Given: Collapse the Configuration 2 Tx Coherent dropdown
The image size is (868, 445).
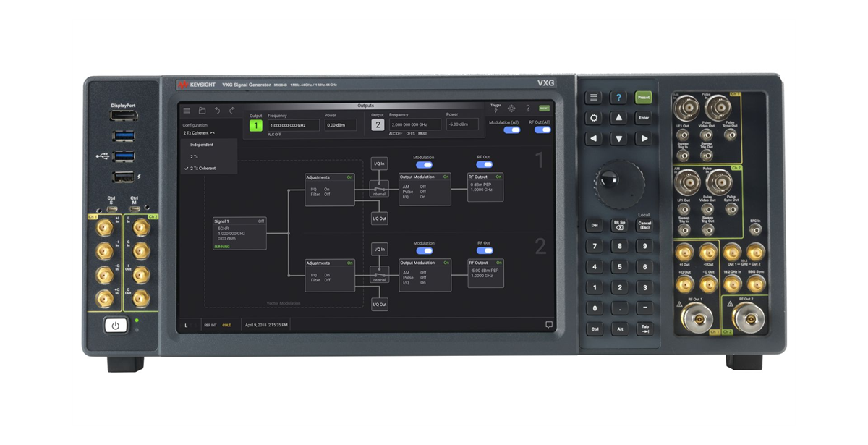Looking at the screenshot, I should (199, 133).
